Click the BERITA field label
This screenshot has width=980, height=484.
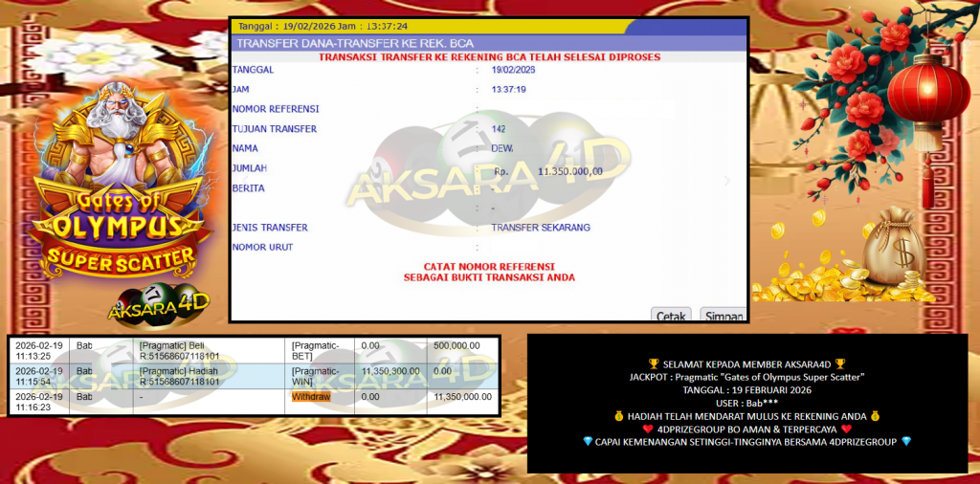[248, 188]
